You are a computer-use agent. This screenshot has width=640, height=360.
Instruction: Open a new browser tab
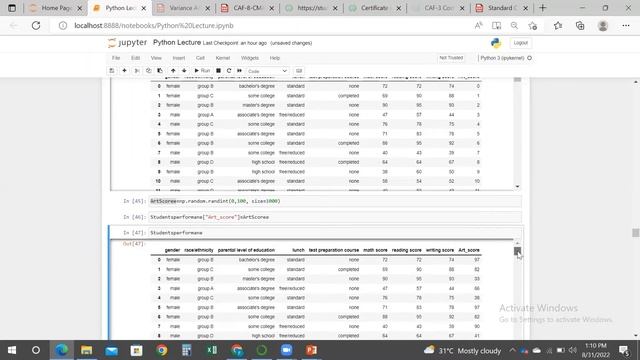click(542, 8)
